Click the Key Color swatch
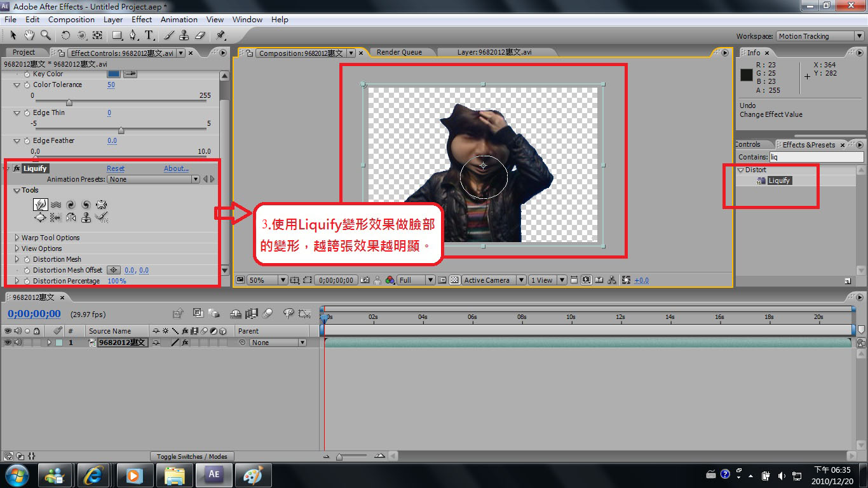This screenshot has width=868, height=488. pyautogui.click(x=114, y=74)
